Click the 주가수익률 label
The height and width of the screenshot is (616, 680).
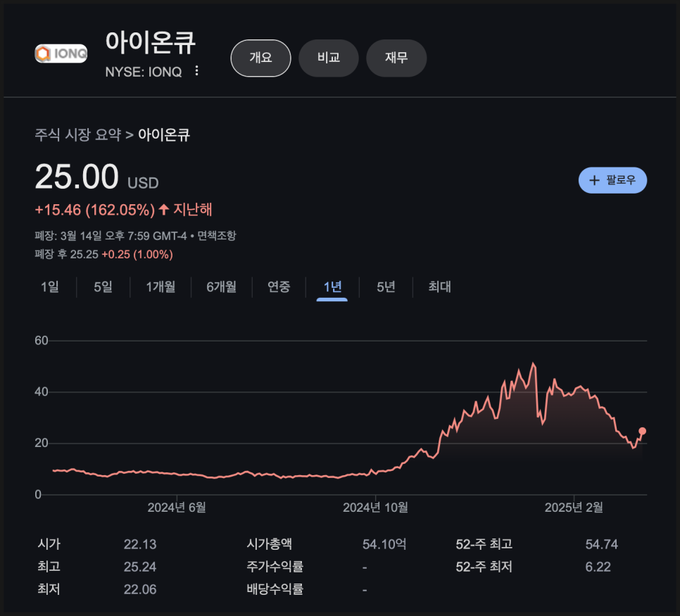[275, 567]
